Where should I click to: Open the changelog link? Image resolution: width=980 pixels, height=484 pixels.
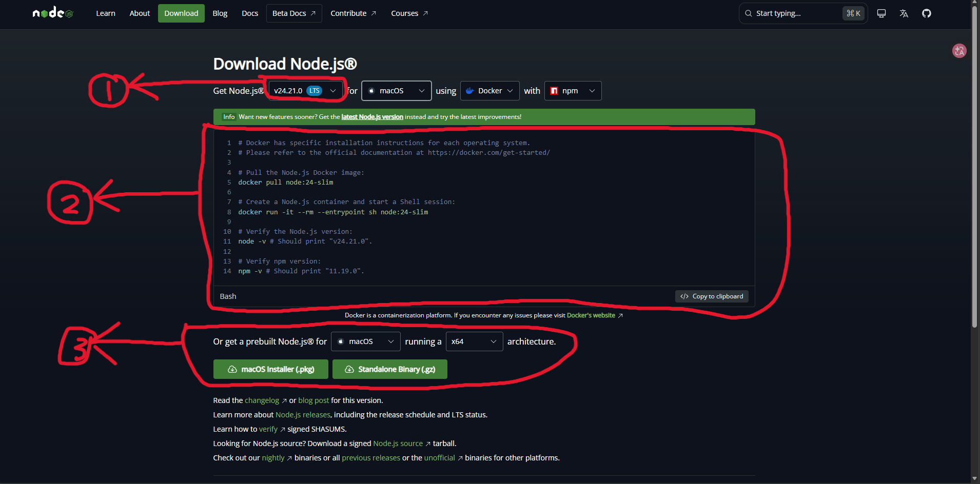(x=262, y=400)
